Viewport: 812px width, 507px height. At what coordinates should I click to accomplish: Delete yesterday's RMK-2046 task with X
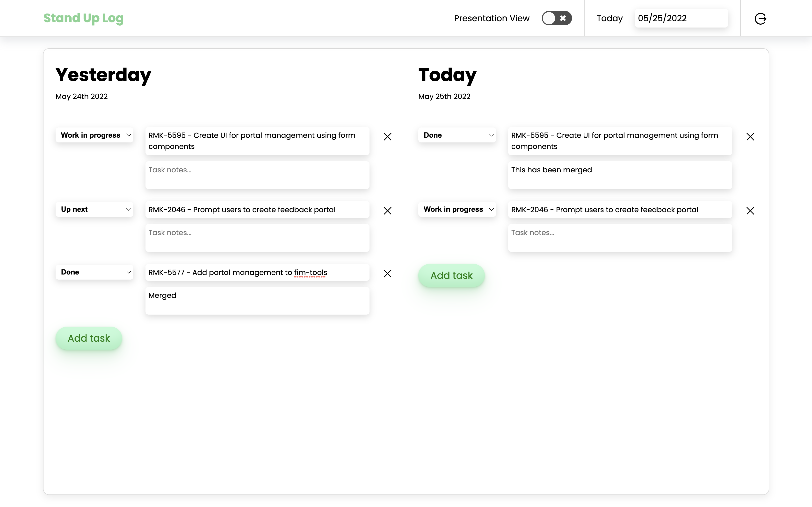tap(387, 211)
